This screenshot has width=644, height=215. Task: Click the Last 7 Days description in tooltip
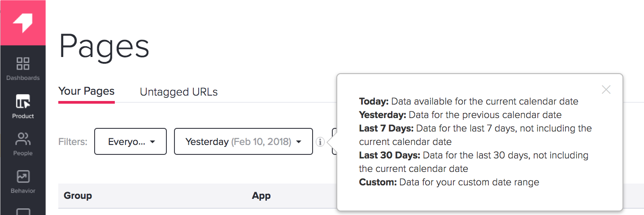coord(475,135)
